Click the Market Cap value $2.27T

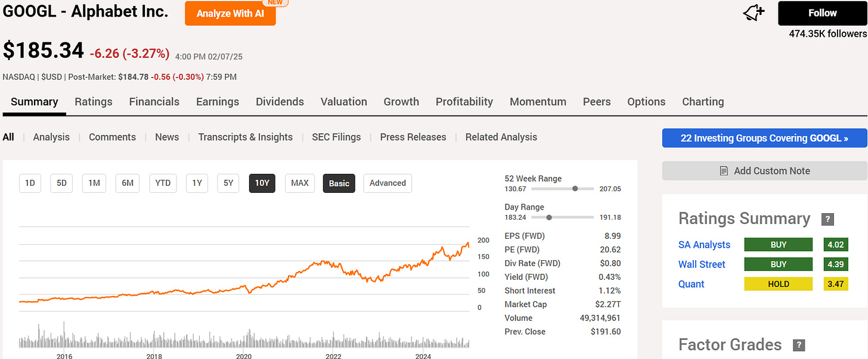click(607, 304)
